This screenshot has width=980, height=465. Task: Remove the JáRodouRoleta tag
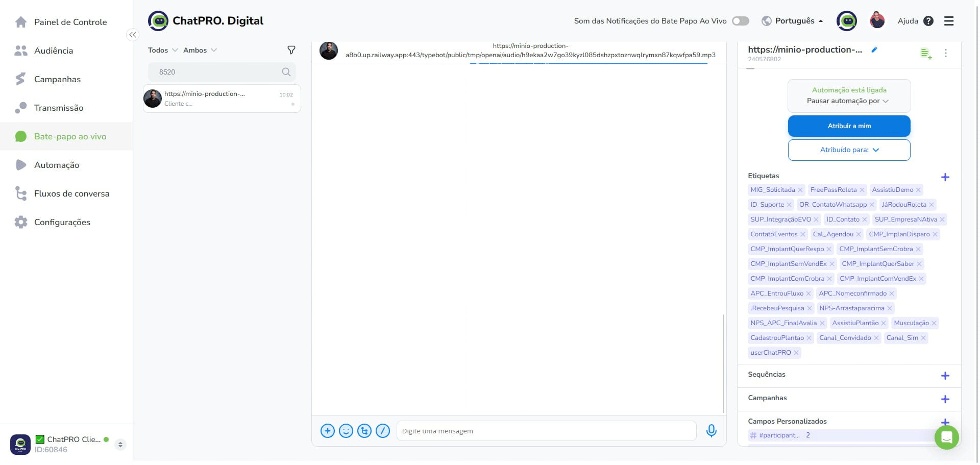pyautogui.click(x=932, y=205)
